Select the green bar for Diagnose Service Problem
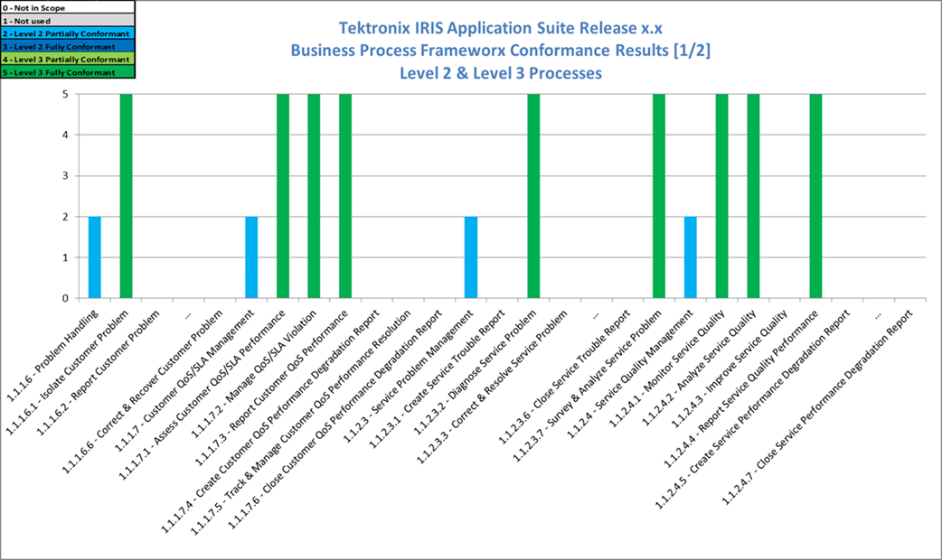The image size is (942, 560). coord(533,196)
